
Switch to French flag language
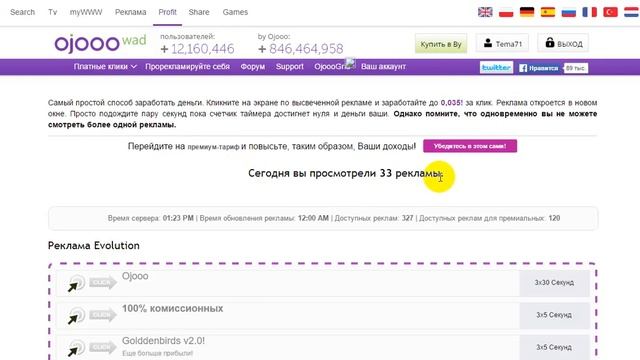point(589,12)
